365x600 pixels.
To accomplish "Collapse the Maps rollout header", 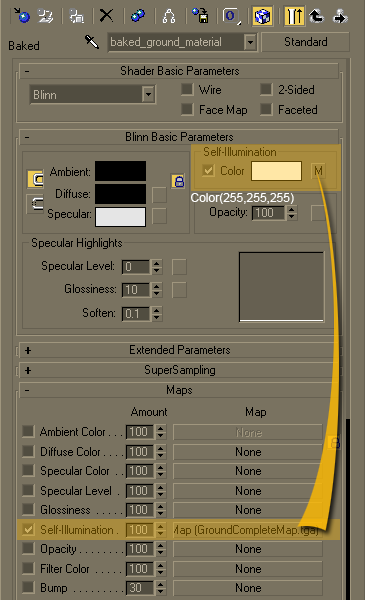I will tap(179, 390).
